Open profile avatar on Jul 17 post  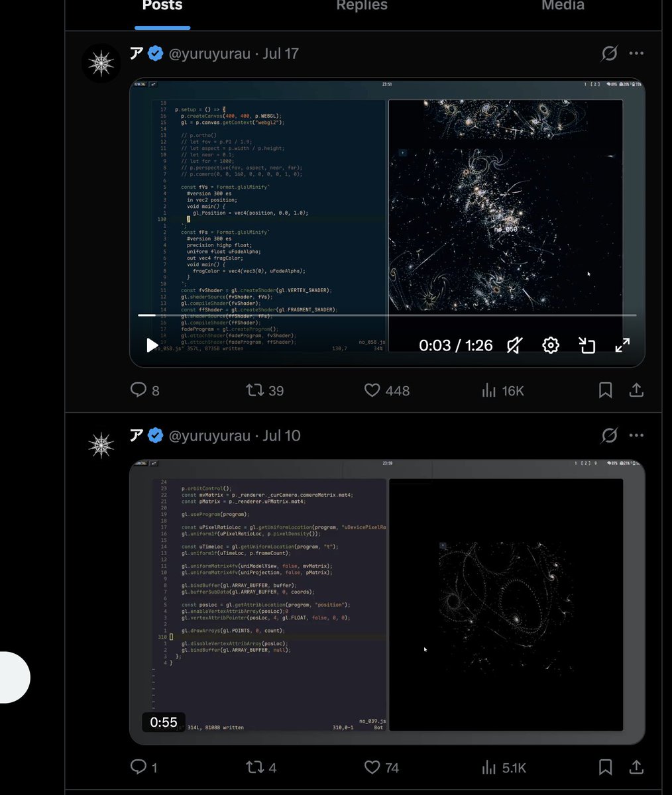click(101, 64)
